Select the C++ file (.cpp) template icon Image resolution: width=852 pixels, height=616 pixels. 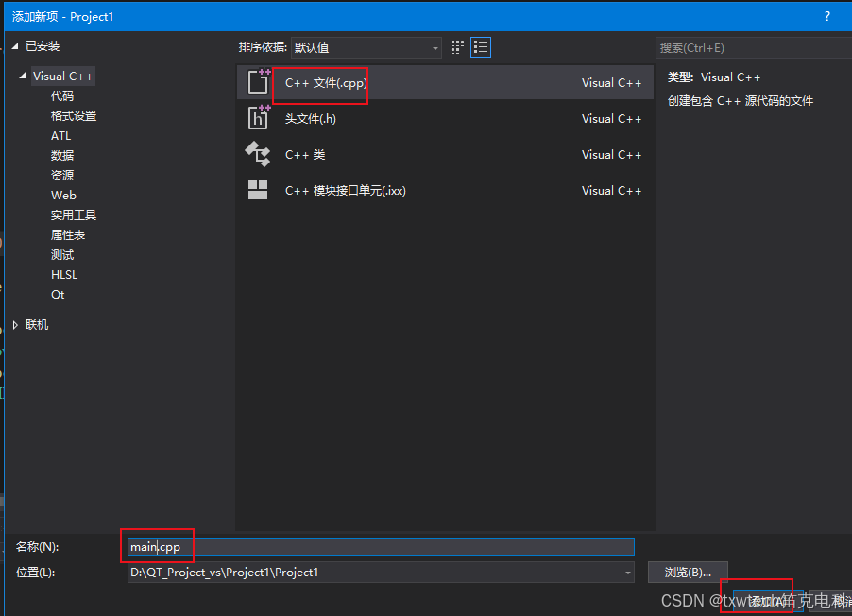(258, 82)
